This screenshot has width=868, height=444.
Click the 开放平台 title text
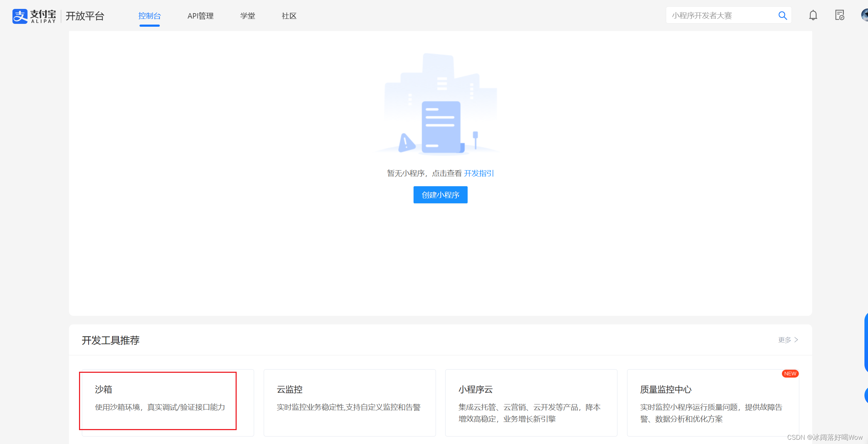click(85, 16)
